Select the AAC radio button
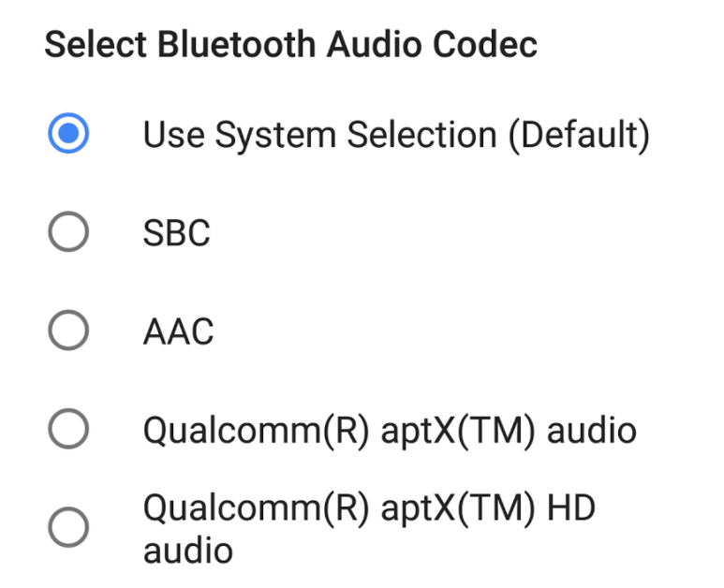Viewport: 724px width, 588px height. coord(68,331)
